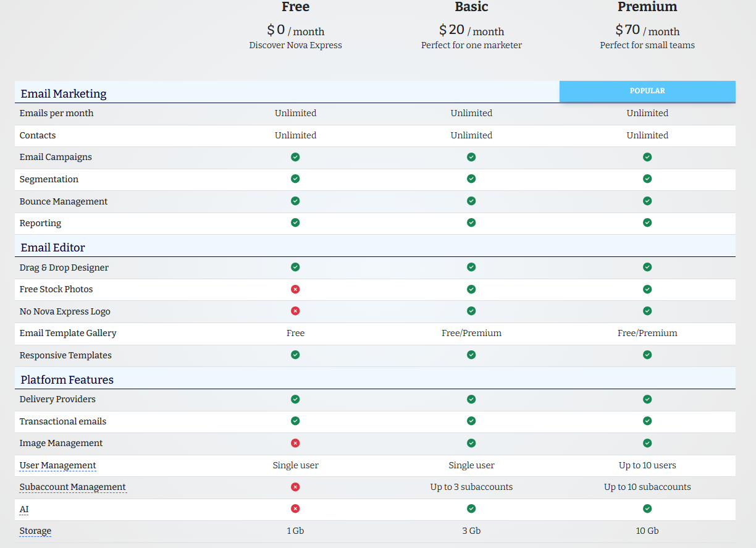Click the blue POPULAR badge
Screen dimensions: 756x548
[x=647, y=91]
